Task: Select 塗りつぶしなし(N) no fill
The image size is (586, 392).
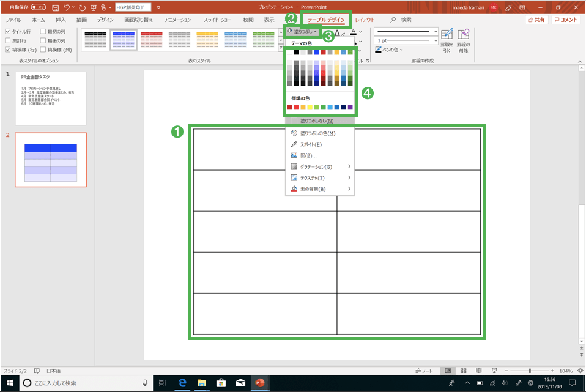Action: tap(320, 120)
